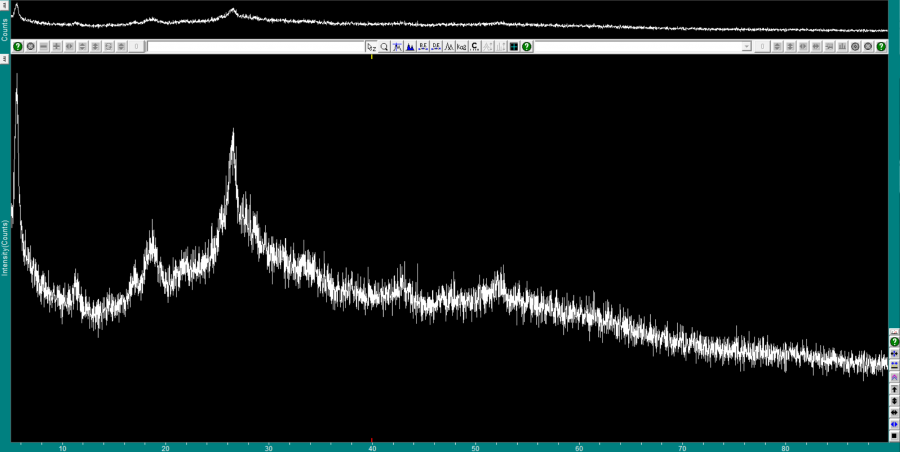This screenshot has height=452, width=900.
Task: Click the BE background edit icon
Action: pos(423,47)
